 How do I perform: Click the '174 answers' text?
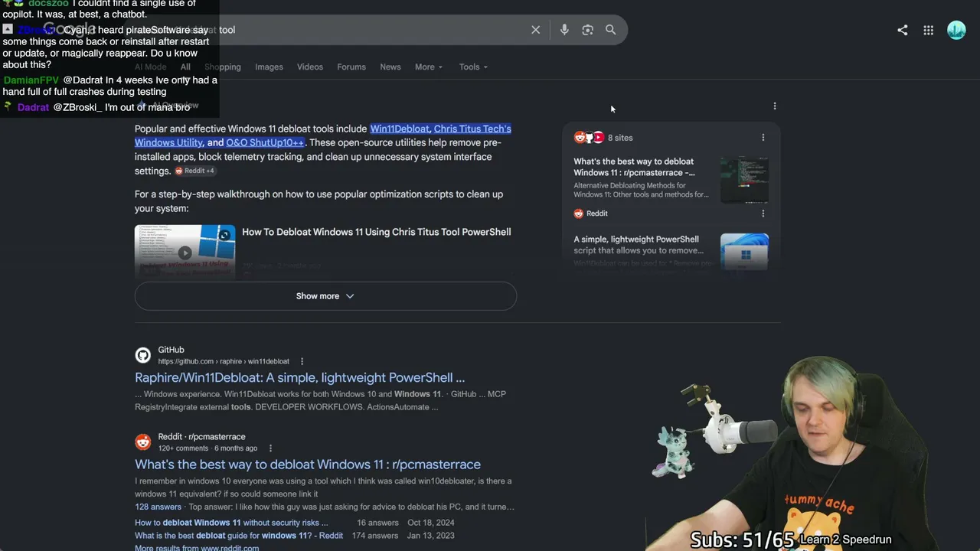point(374,536)
